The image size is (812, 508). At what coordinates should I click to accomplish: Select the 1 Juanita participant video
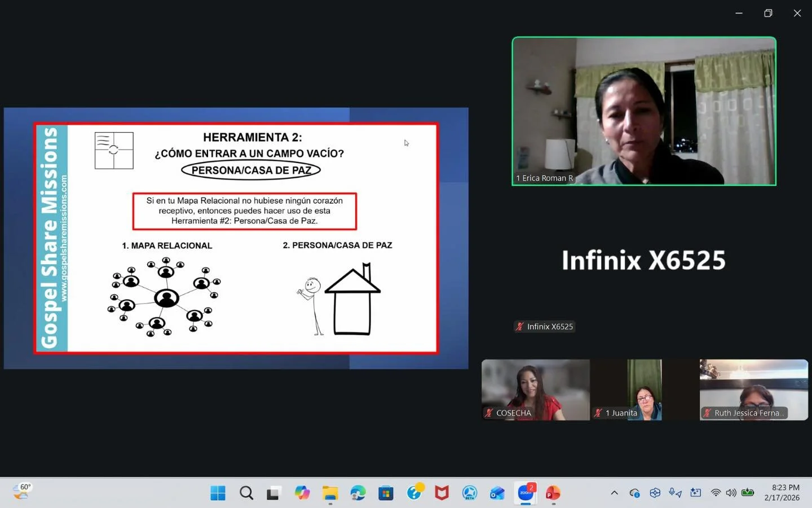645,389
